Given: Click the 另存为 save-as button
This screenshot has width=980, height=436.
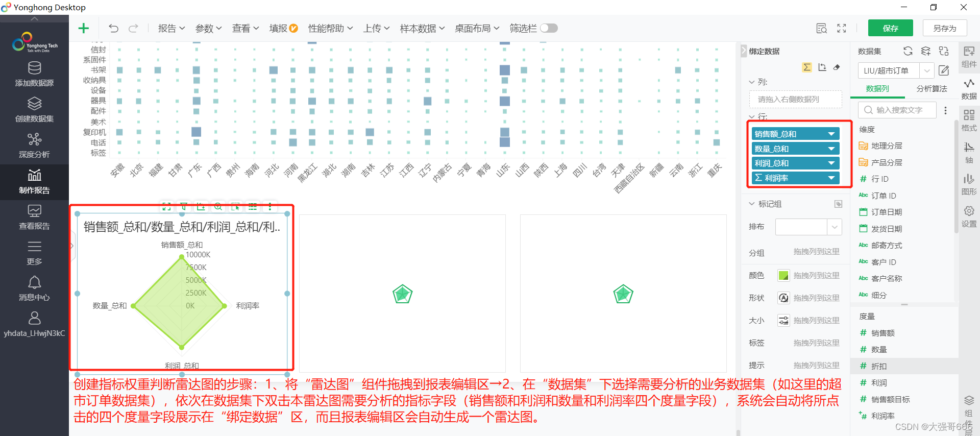Looking at the screenshot, I should pyautogui.click(x=944, y=28).
